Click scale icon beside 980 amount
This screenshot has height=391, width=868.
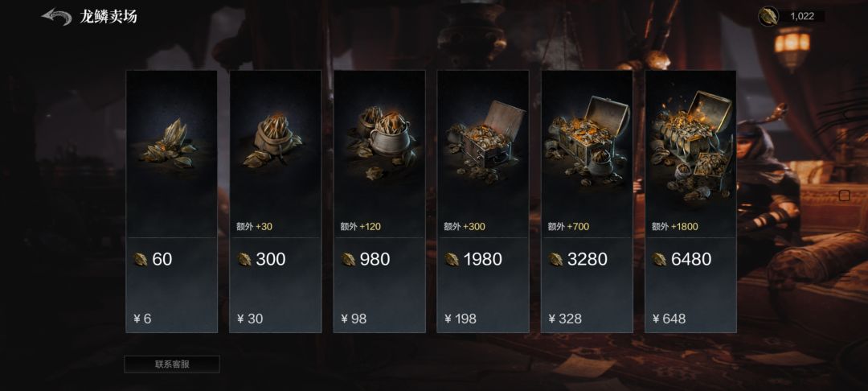point(348,259)
